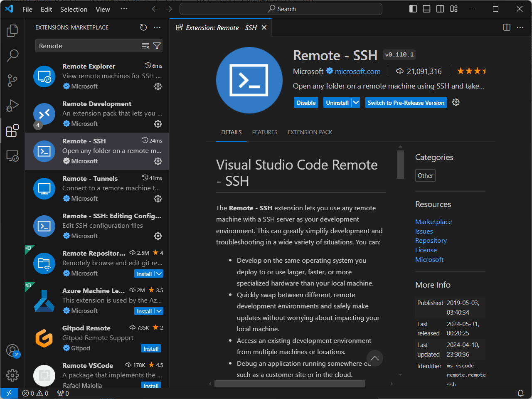Customize layout button in title bar
The image size is (532, 399).
[454, 9]
